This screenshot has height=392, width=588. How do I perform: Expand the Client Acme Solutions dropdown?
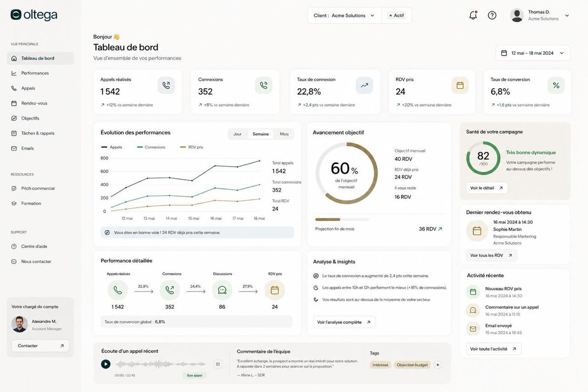(x=344, y=15)
